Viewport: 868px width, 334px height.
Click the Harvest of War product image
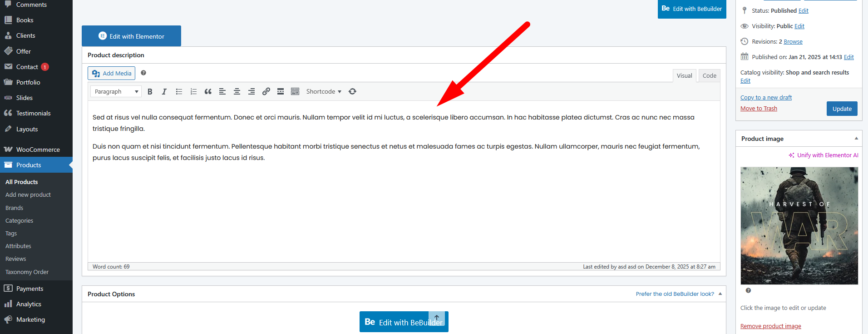click(799, 225)
